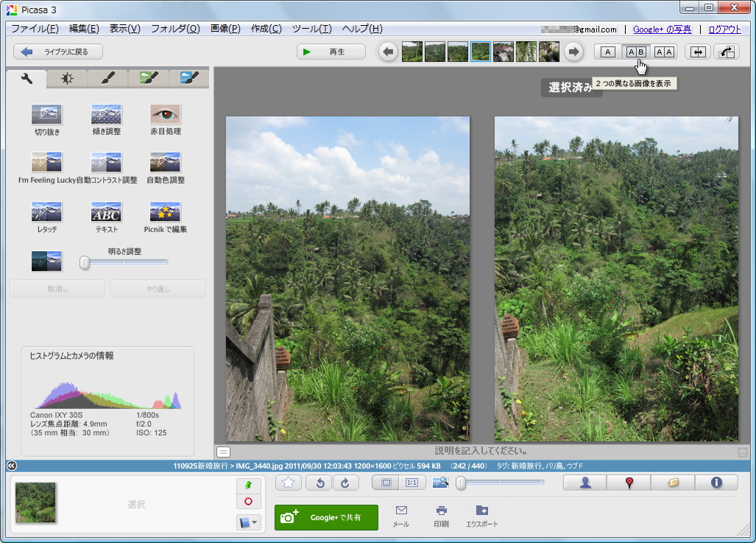Rotate photo clockwise
Screen dimensions: 756x543
tap(346, 482)
